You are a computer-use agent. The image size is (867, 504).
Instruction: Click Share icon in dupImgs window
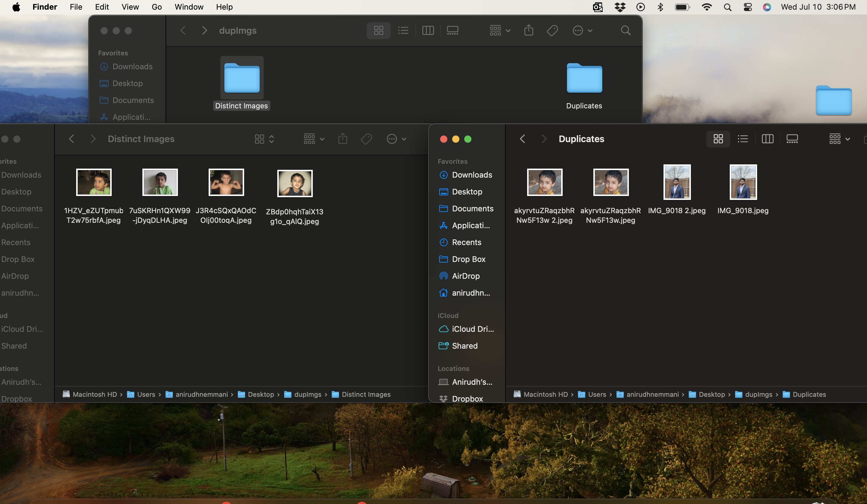[x=529, y=31]
